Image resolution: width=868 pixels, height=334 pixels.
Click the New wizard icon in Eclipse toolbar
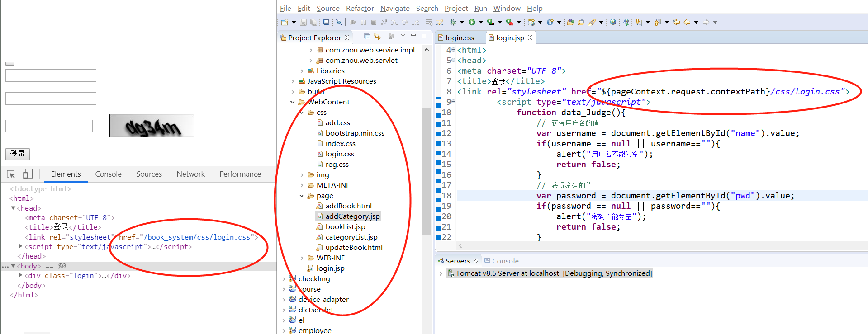pos(285,22)
